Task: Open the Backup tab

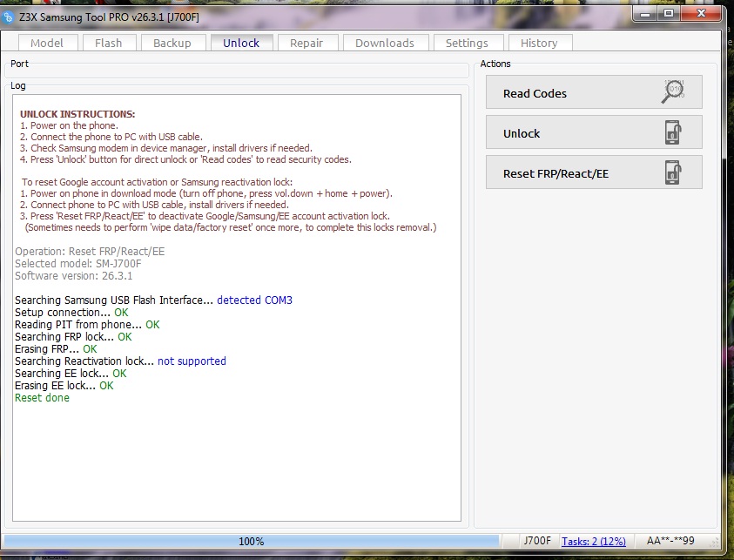Action: (x=172, y=43)
